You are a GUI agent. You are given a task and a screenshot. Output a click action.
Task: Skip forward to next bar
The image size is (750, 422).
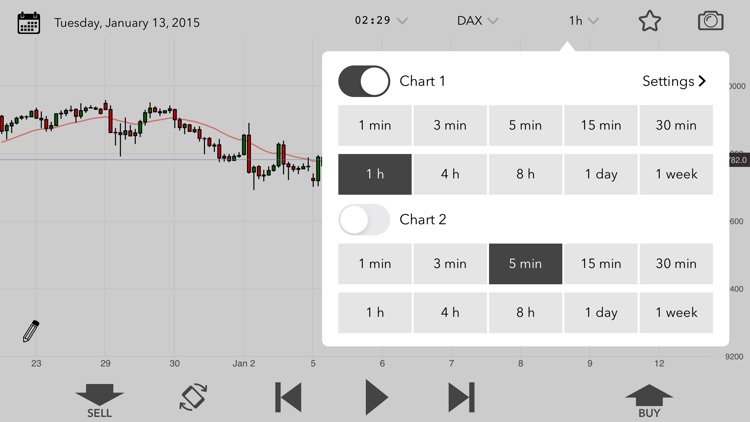tap(462, 397)
